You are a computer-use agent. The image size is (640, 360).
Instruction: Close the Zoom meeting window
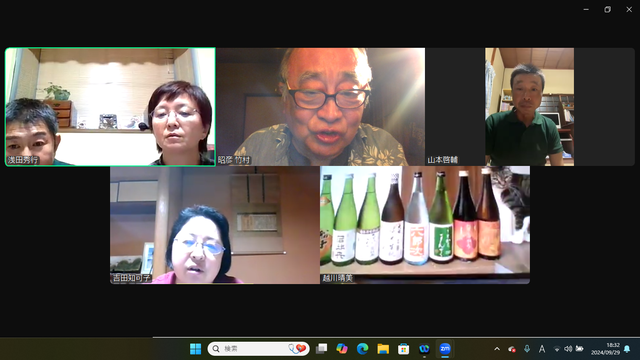coord(629,9)
